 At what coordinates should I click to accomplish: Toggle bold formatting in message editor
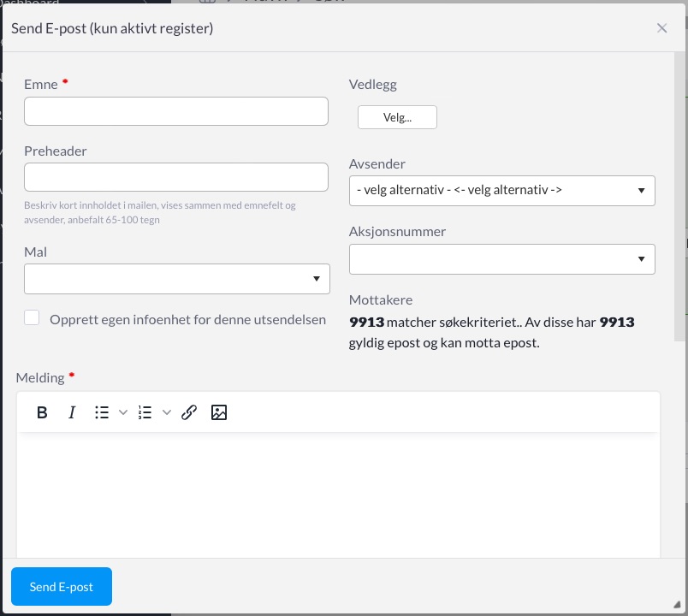(42, 412)
